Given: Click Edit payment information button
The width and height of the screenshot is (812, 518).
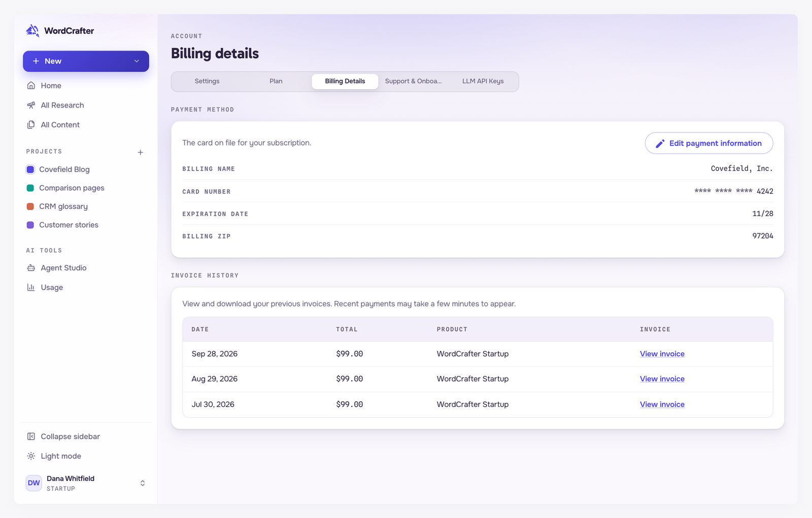Looking at the screenshot, I should (709, 144).
